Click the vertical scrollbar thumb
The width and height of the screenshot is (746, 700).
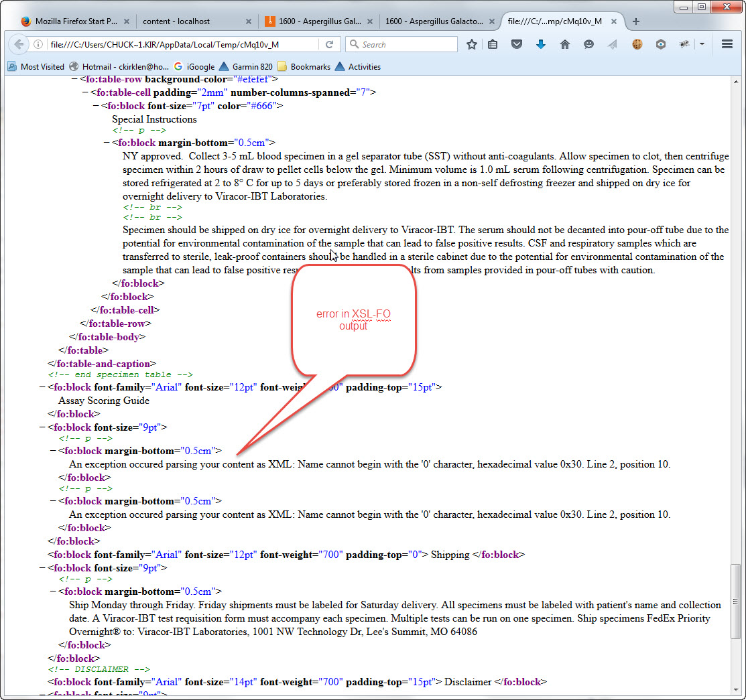[x=736, y=602]
